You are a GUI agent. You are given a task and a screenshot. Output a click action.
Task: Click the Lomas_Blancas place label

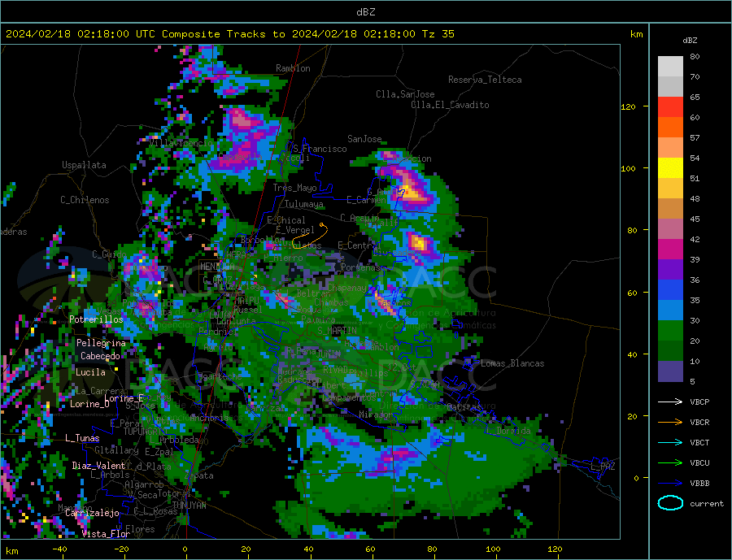point(512,363)
